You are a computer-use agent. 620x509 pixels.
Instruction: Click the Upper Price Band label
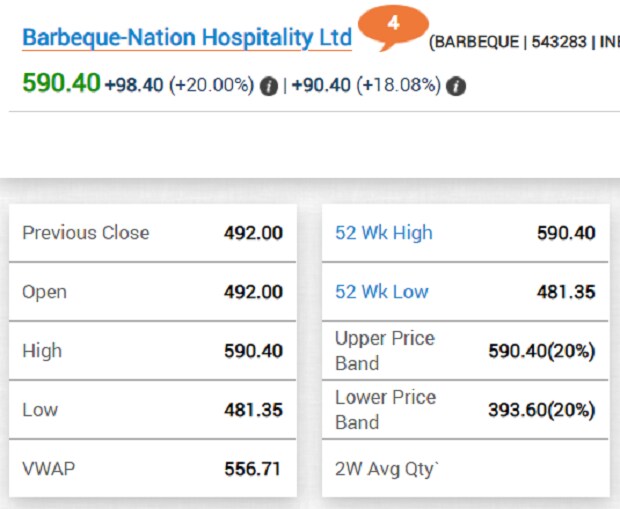(385, 351)
